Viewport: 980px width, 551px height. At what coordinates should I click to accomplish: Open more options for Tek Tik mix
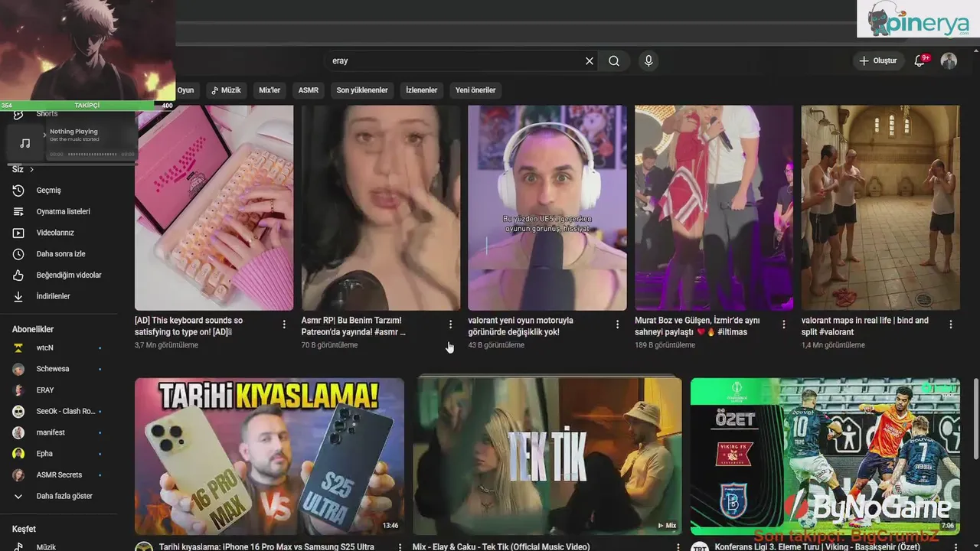coord(678,547)
